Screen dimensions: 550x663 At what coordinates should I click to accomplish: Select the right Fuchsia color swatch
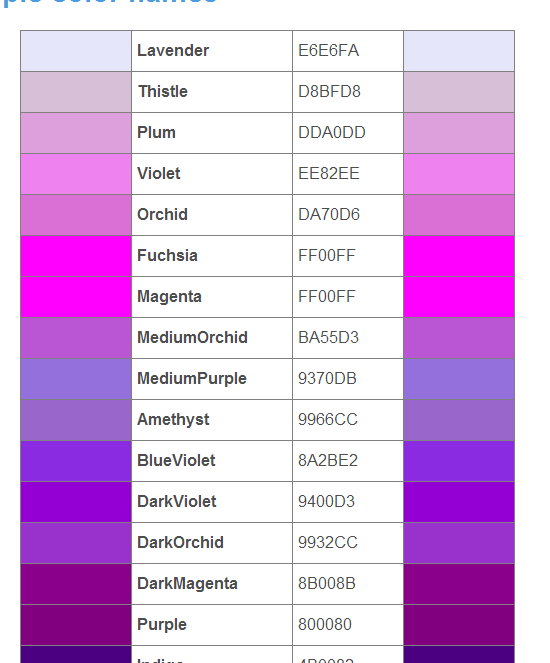(x=459, y=256)
